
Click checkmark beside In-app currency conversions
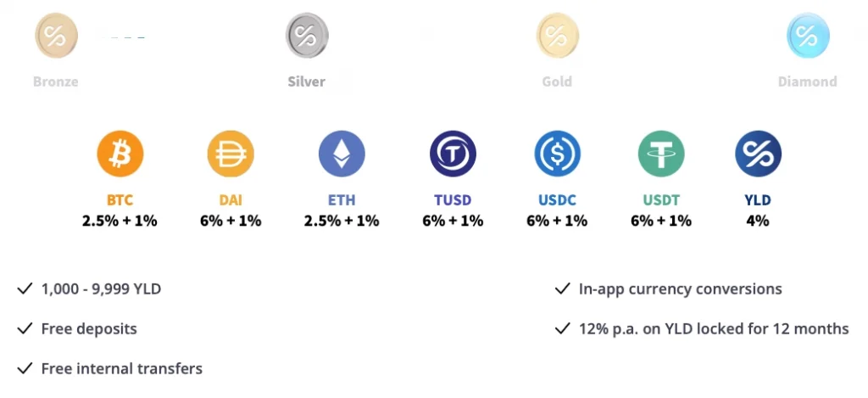[562, 289]
